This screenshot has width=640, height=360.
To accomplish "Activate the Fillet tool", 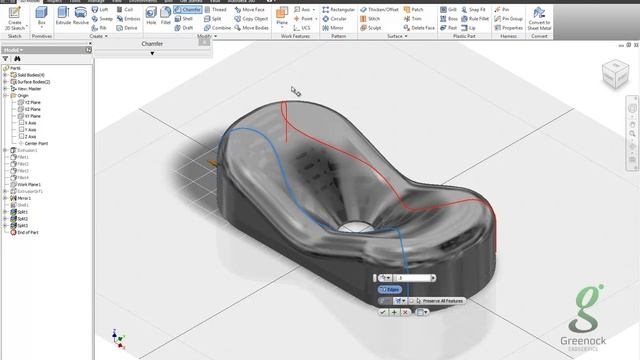I will 166,16.
